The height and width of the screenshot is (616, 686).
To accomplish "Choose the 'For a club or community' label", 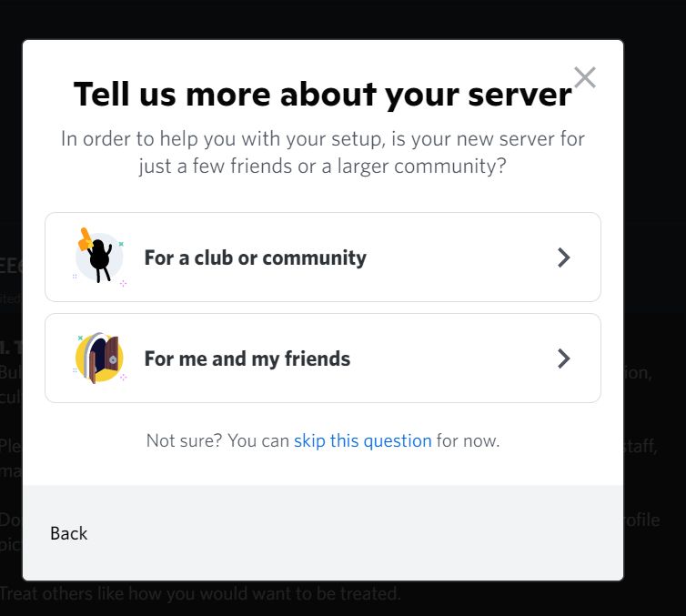I will tap(256, 258).
